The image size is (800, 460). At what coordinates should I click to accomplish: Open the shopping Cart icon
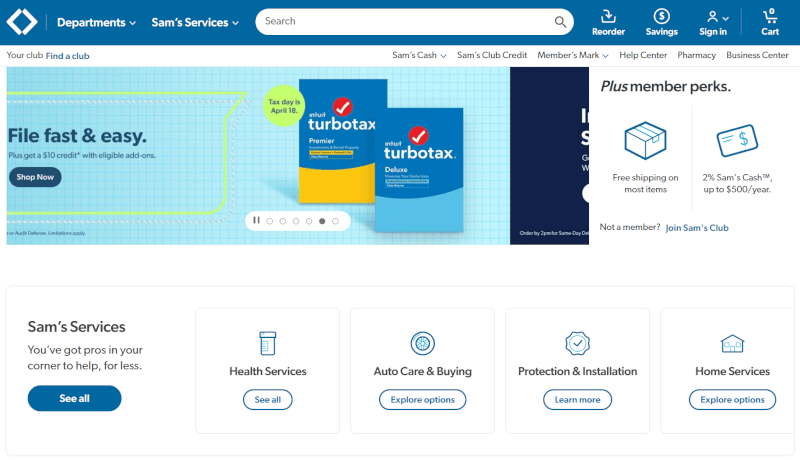[770, 16]
